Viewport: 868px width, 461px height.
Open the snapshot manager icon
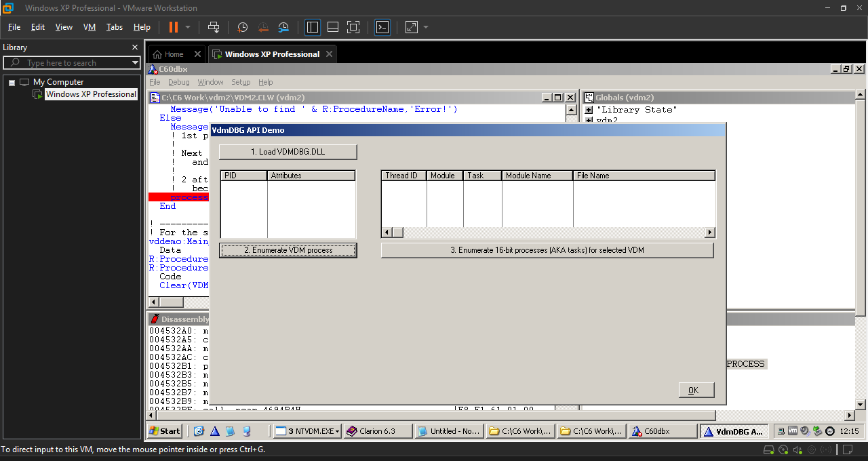pyautogui.click(x=283, y=27)
